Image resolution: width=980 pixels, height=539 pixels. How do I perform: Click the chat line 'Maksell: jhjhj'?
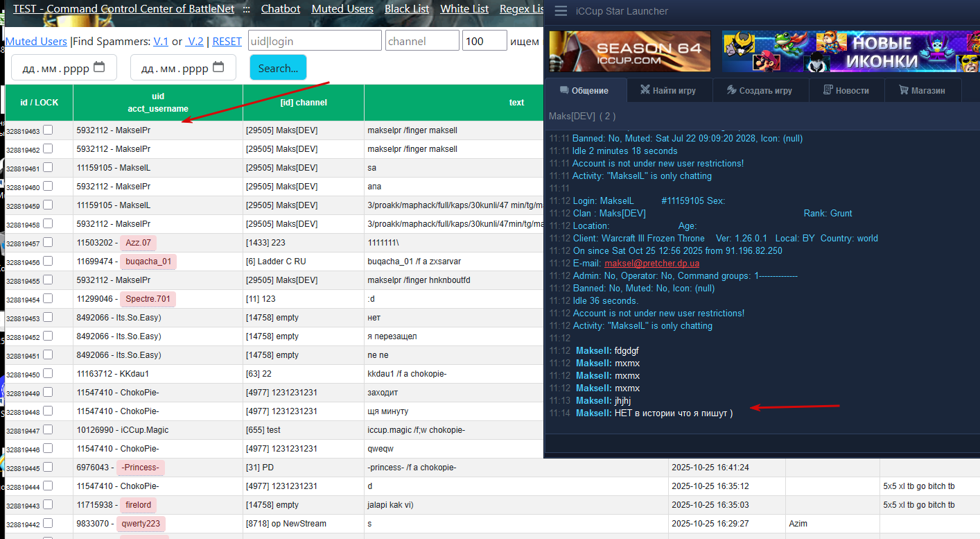(x=603, y=401)
